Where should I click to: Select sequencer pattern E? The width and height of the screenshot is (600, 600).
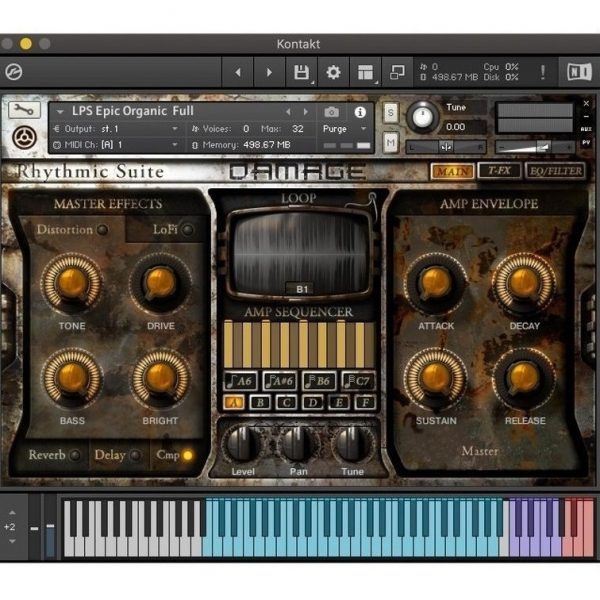click(339, 403)
